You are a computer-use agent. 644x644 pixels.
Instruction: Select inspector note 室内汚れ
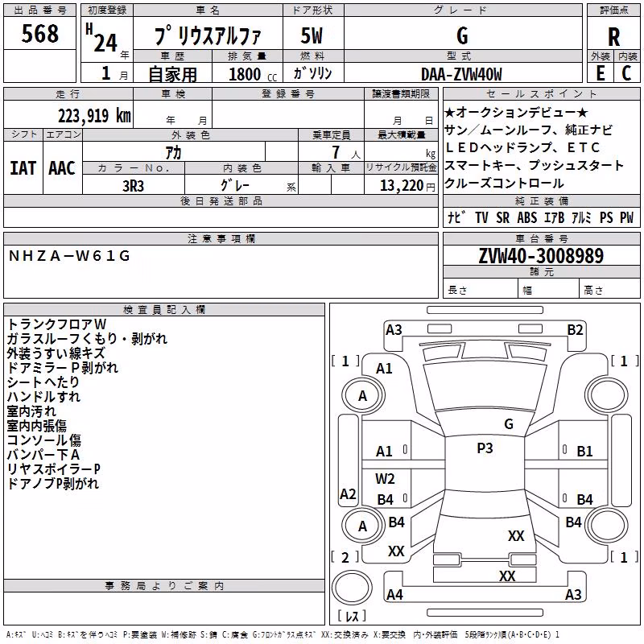click(31, 411)
